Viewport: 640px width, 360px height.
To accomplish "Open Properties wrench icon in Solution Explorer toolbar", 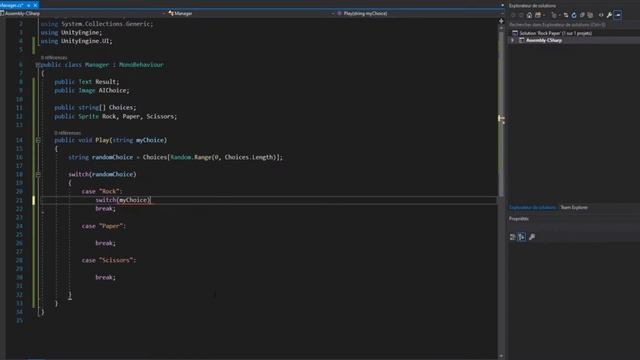I will [x=609, y=15].
